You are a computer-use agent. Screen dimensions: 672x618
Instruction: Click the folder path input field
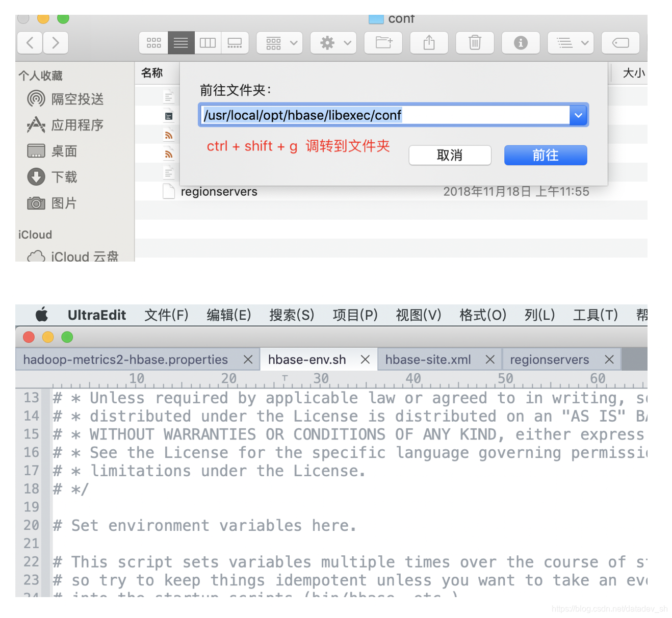(x=384, y=115)
